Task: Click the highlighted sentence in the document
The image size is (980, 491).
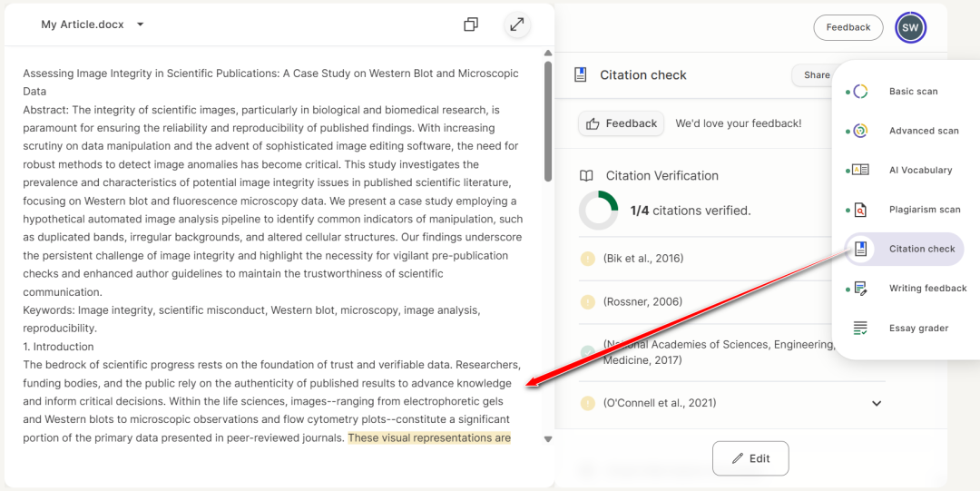Action: 429,438
